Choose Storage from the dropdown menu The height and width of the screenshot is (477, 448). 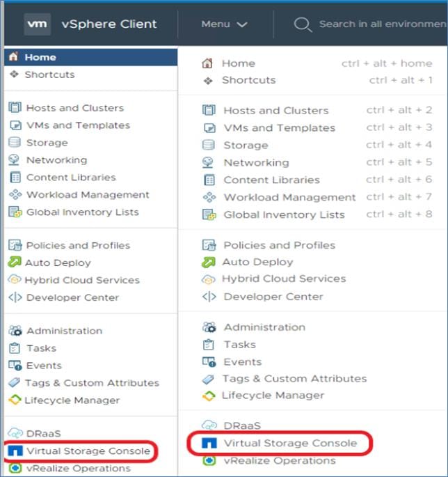coord(246,145)
